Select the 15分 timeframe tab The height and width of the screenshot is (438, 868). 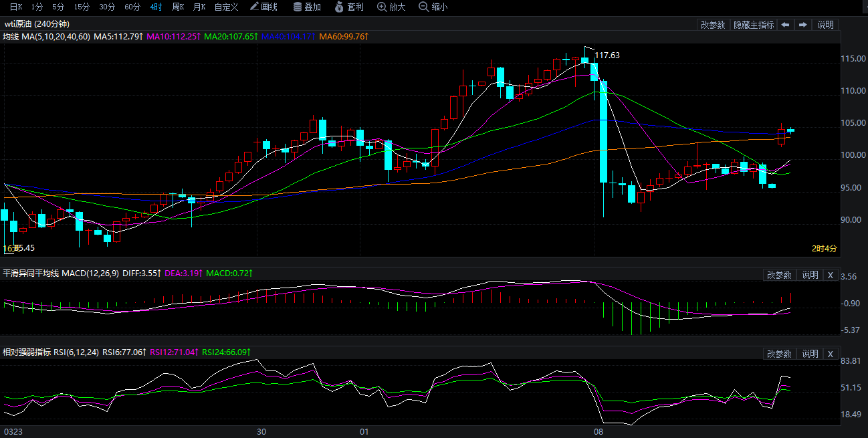click(82, 7)
